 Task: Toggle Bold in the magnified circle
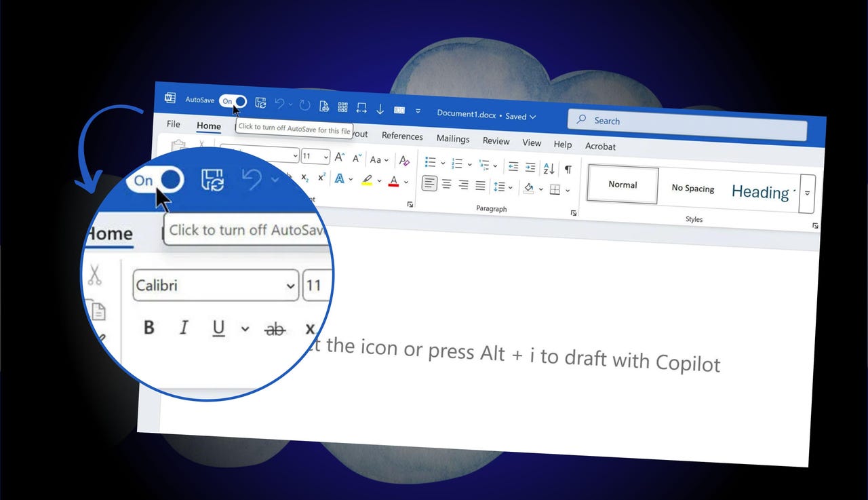pyautogui.click(x=149, y=328)
